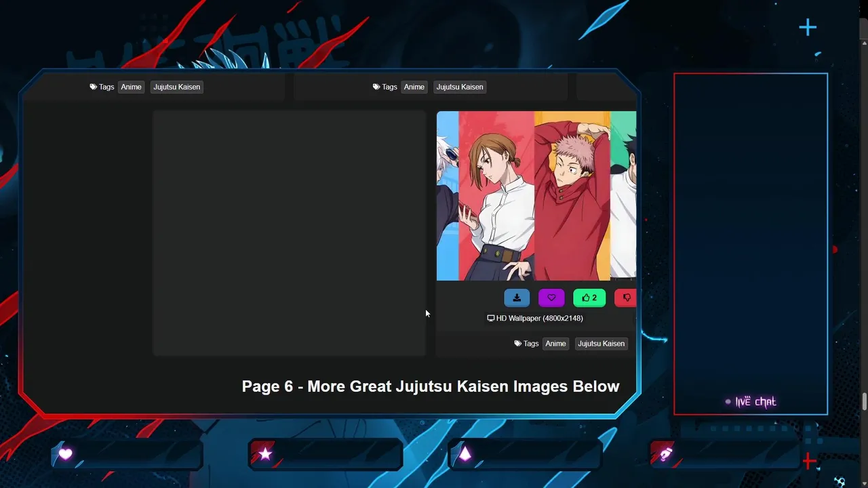Screen dimensions: 868x488
Task: Click the Anime tag in the top-left tag row
Action: click(132, 87)
